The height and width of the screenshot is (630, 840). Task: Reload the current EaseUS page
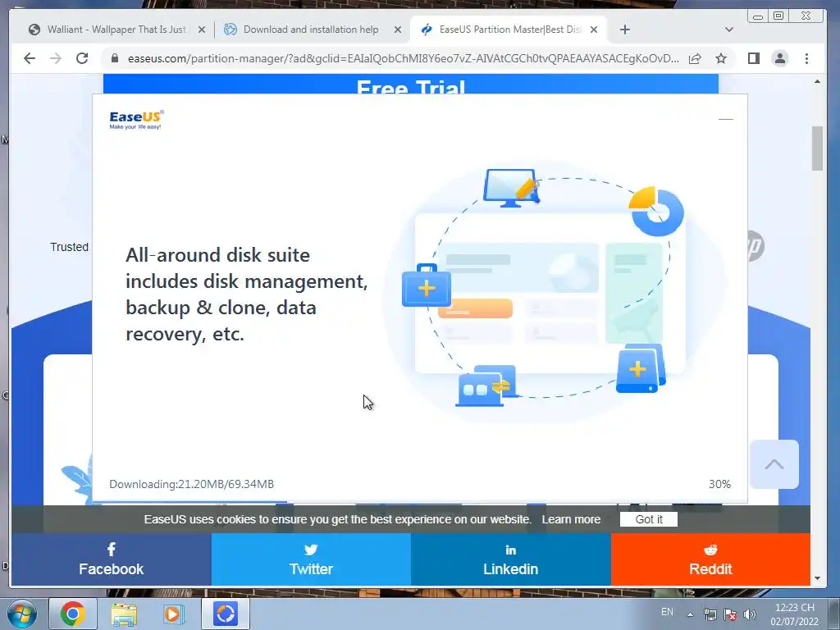tap(82, 58)
